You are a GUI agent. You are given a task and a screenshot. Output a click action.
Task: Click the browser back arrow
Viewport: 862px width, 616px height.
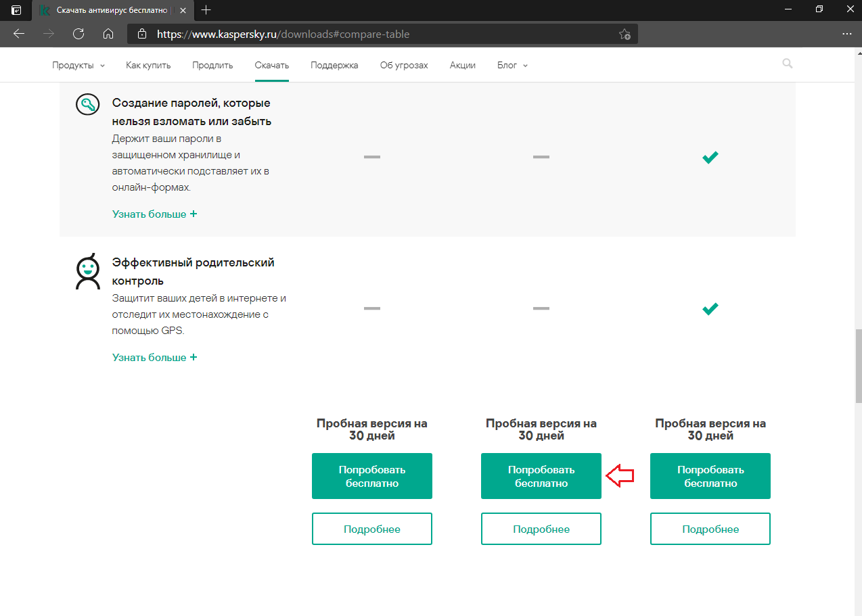[19, 34]
